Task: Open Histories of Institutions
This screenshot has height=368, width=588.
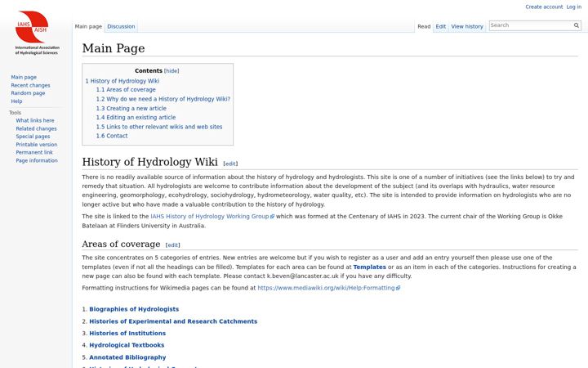Action: 127,334
